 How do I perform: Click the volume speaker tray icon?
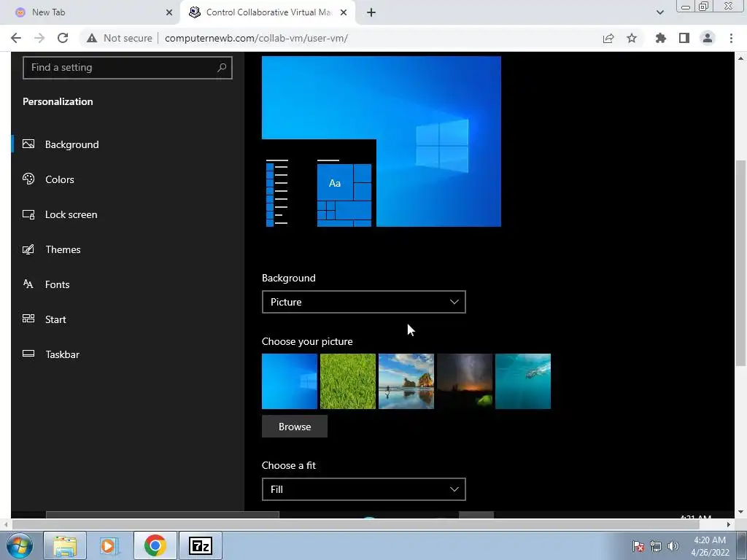pyautogui.click(x=673, y=546)
